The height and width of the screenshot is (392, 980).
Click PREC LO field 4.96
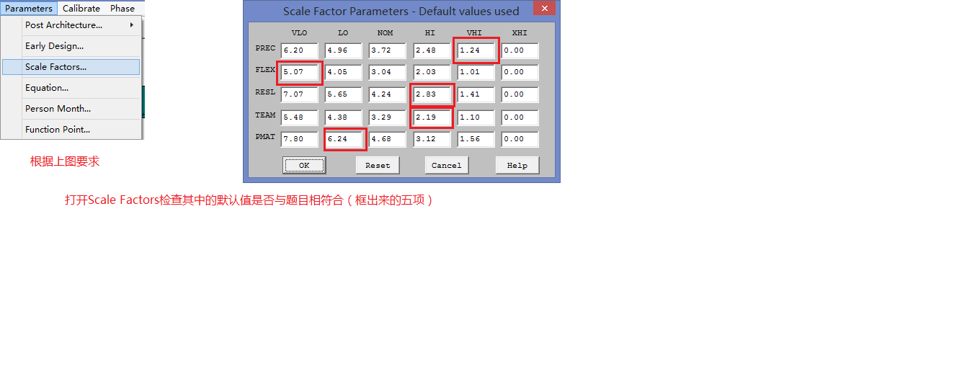click(x=343, y=50)
